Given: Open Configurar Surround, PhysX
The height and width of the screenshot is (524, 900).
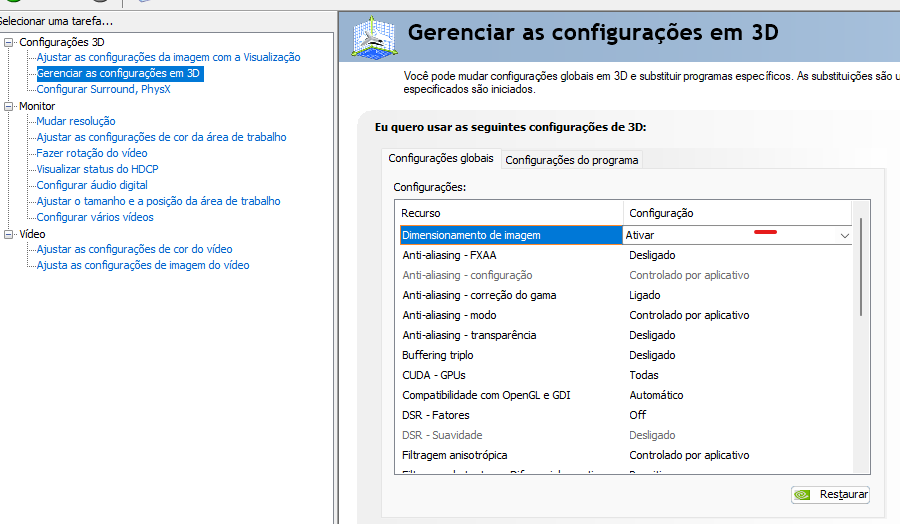Looking at the screenshot, I should click(x=103, y=90).
